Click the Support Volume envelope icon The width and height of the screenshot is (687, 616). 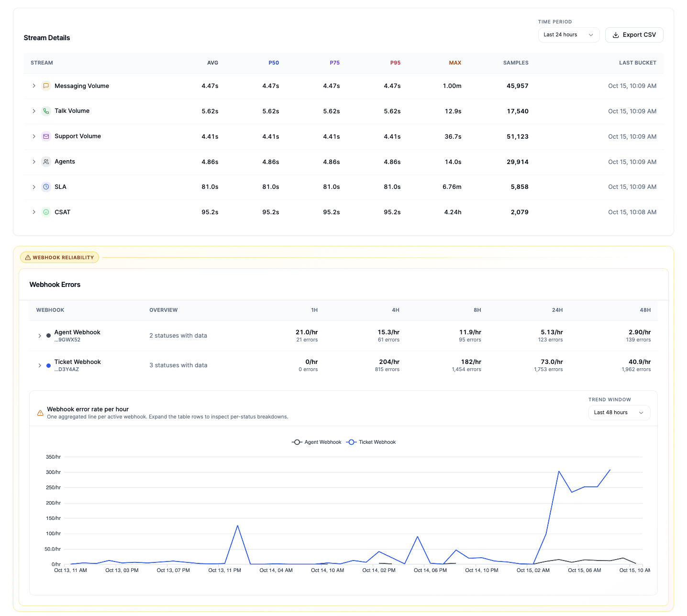(x=46, y=136)
